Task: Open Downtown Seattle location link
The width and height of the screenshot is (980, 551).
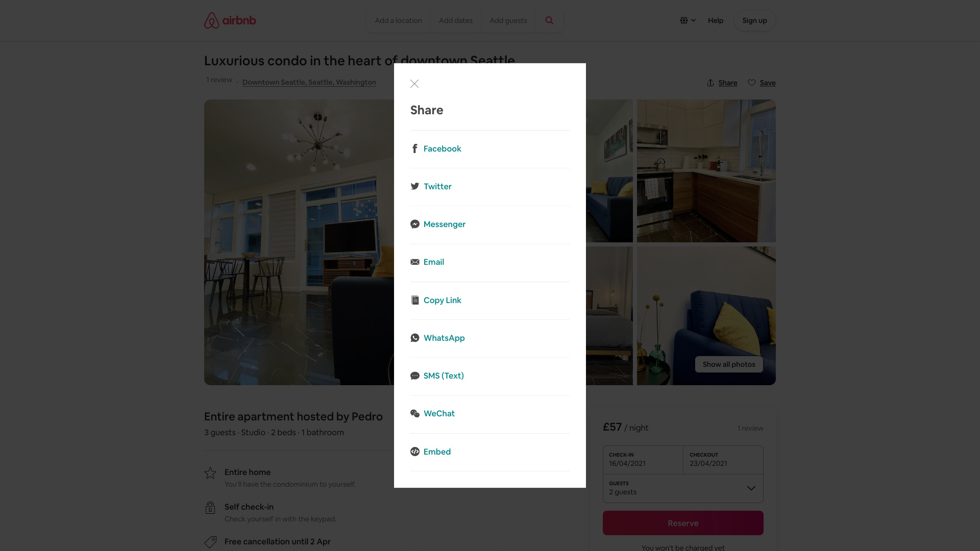Action: pos(309,82)
